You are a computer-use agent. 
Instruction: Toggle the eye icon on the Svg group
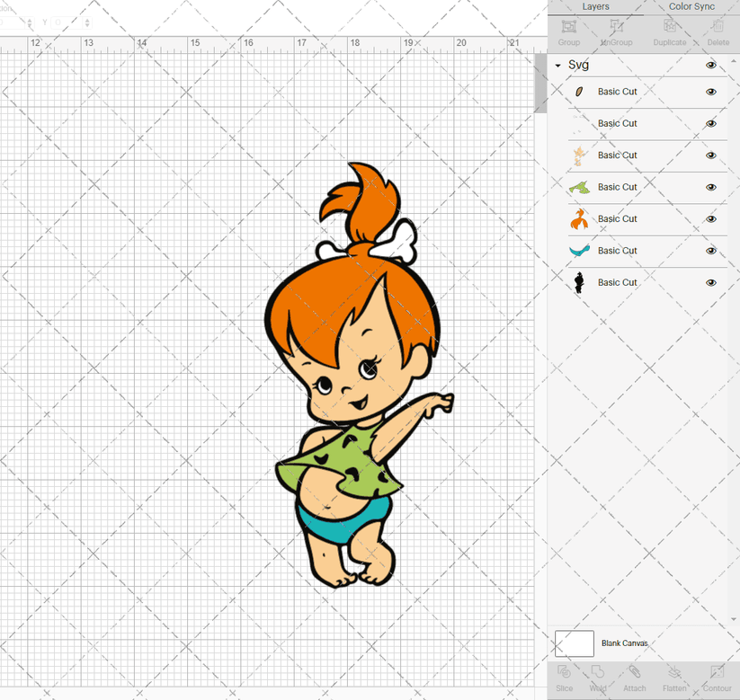click(x=710, y=65)
